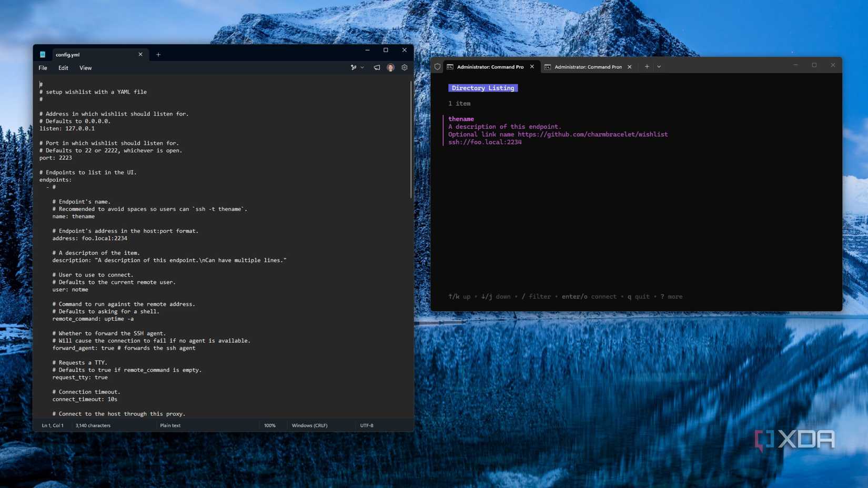Open the github.com/charmbracelet/wishlist link

[x=592, y=134]
